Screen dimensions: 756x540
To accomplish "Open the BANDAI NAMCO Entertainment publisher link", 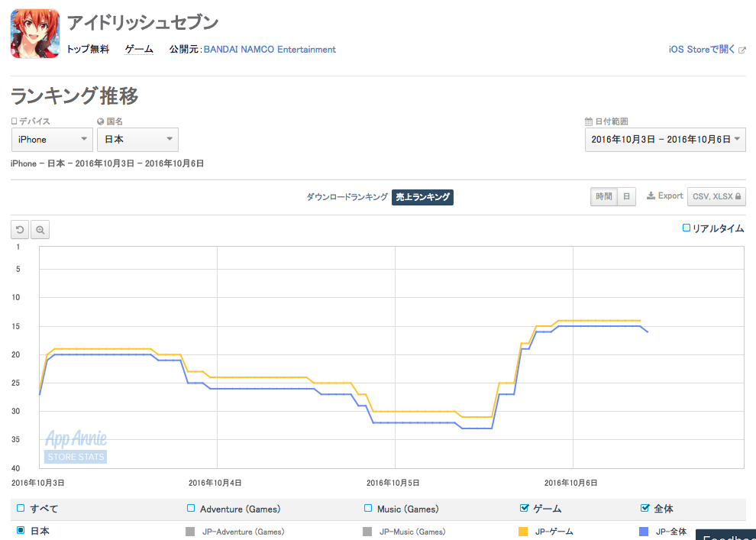I will [270, 49].
